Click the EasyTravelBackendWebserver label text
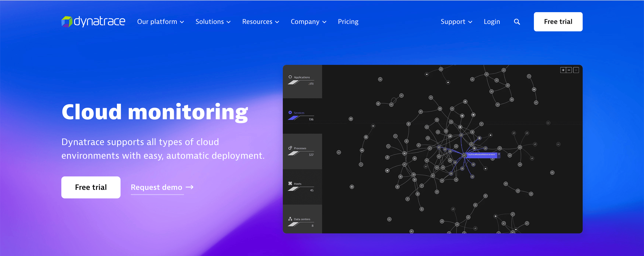644x256 pixels. click(x=481, y=154)
